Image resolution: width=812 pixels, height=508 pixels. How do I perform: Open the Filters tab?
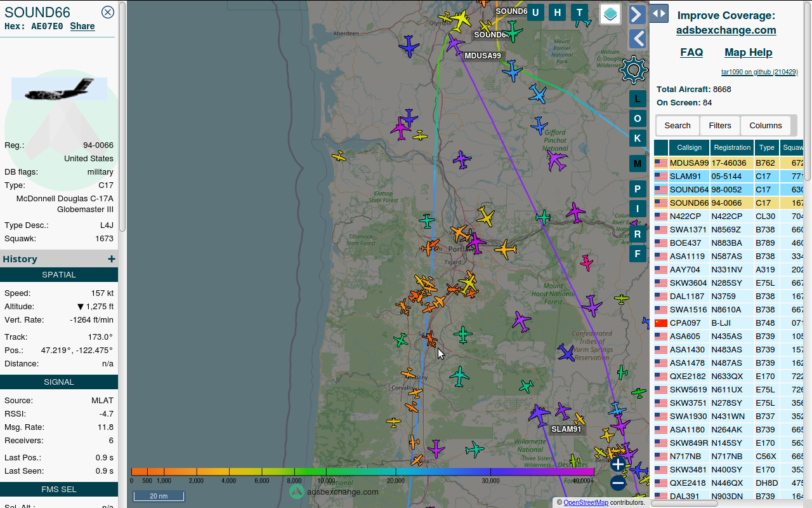pyautogui.click(x=720, y=125)
